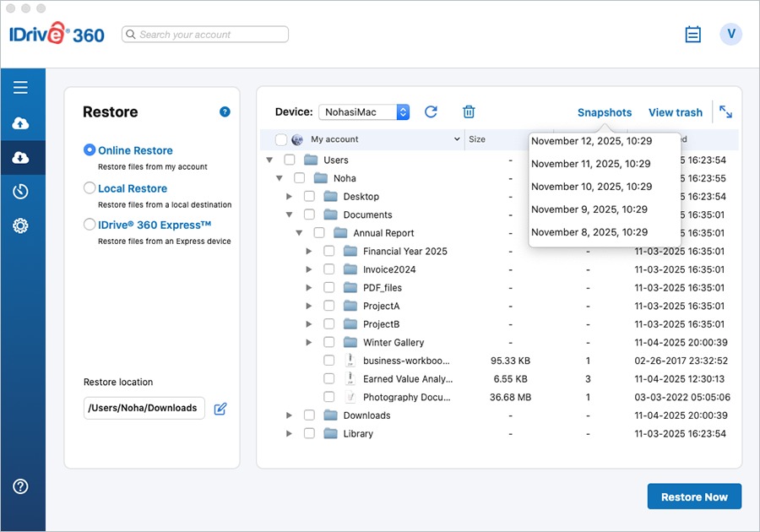Check the box for Financial Year 2025
Image resolution: width=760 pixels, height=532 pixels.
coord(329,252)
